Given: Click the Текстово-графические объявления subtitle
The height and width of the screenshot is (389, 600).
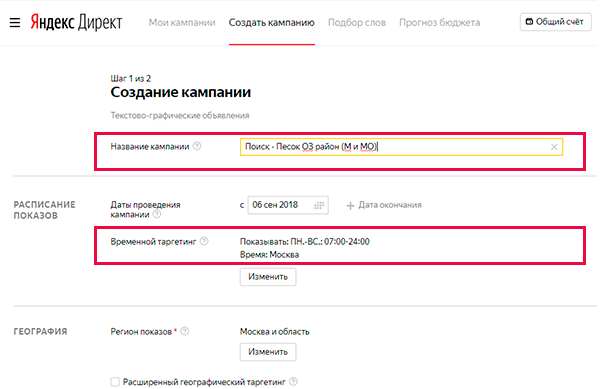Looking at the screenshot, I should [180, 116].
